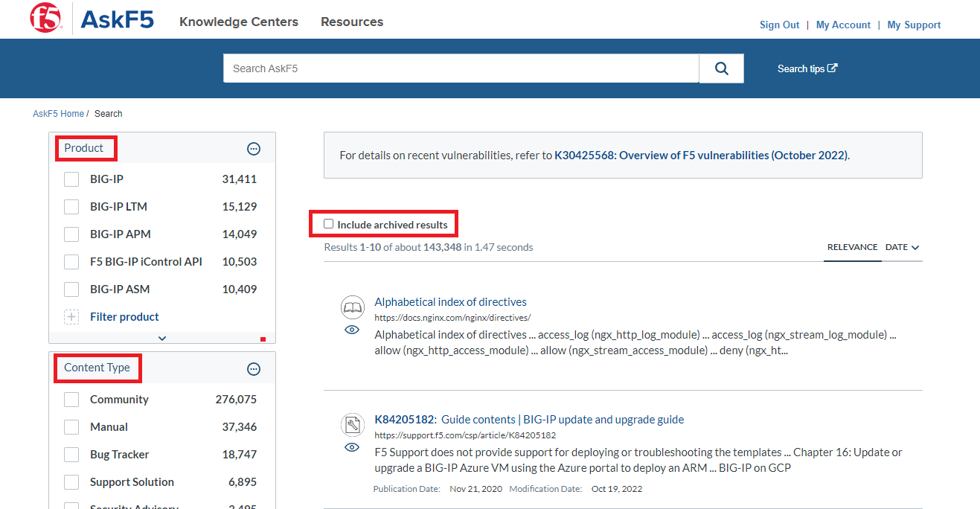The image size is (980, 509).
Task: Open the DATE sort dropdown
Action: 902,247
